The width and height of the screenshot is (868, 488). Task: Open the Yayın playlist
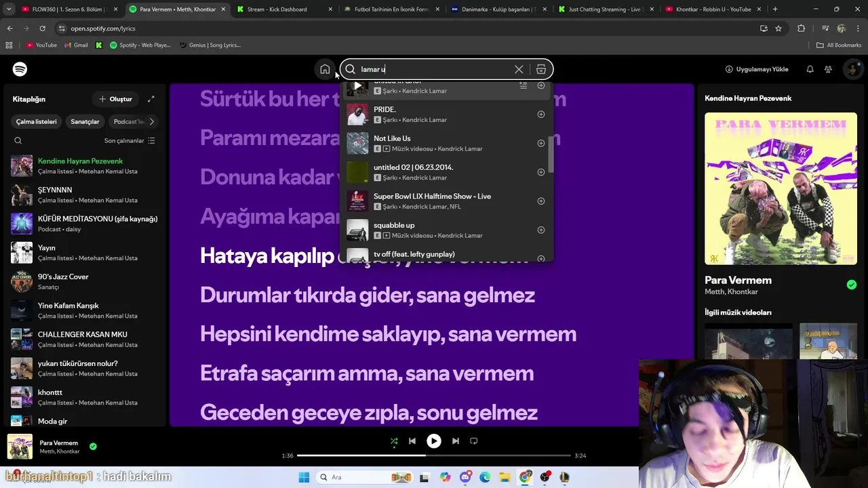(85, 253)
